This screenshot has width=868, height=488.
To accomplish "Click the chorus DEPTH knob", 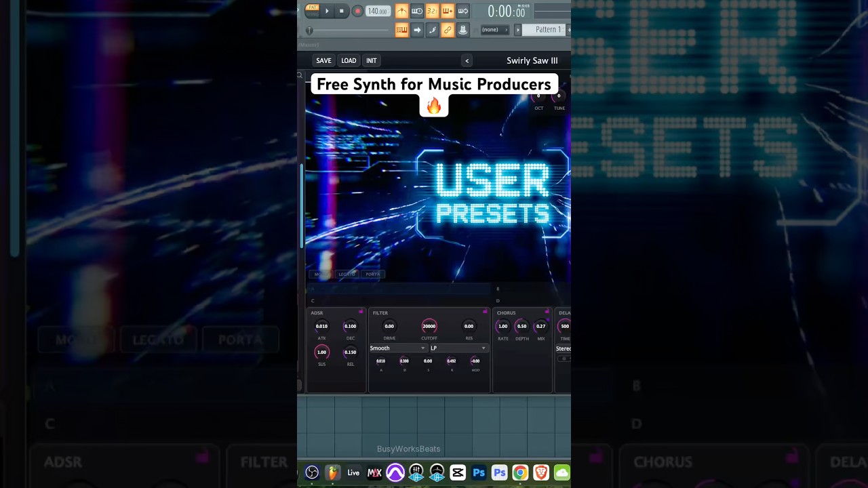I will [x=521, y=326].
